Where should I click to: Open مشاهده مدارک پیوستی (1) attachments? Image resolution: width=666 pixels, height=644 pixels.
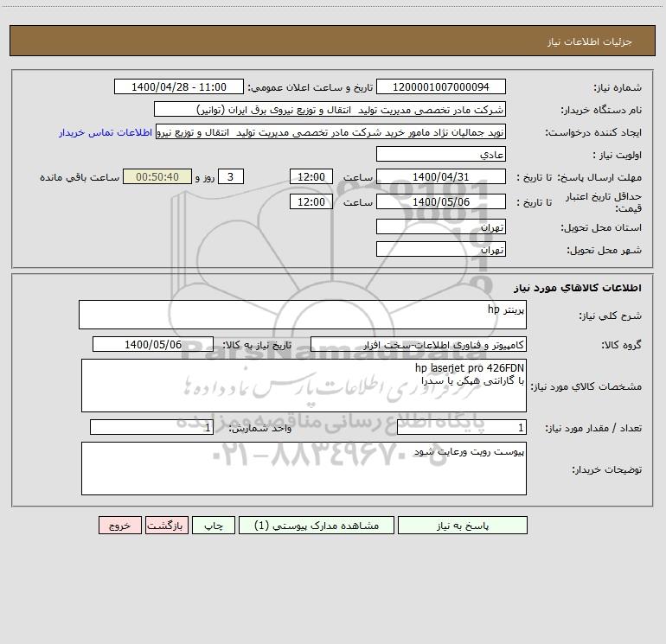(317, 525)
